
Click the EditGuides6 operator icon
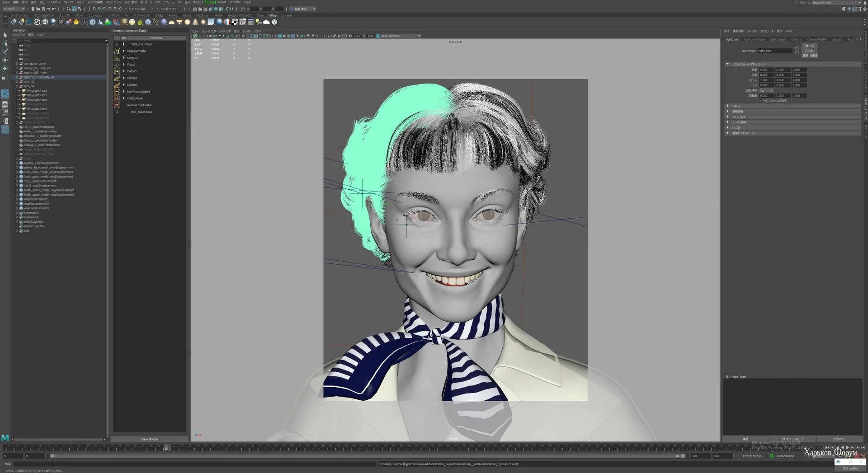pyautogui.click(x=117, y=98)
